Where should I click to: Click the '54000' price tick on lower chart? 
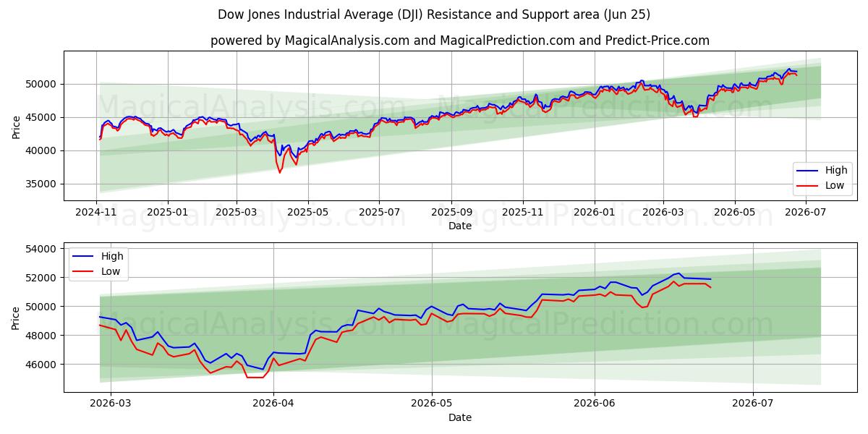[x=43, y=249]
